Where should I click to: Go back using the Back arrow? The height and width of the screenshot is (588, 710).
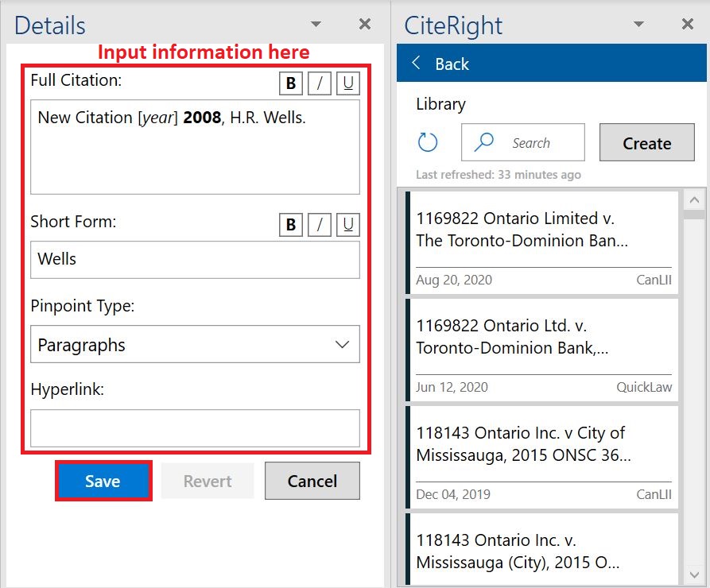pyautogui.click(x=415, y=64)
